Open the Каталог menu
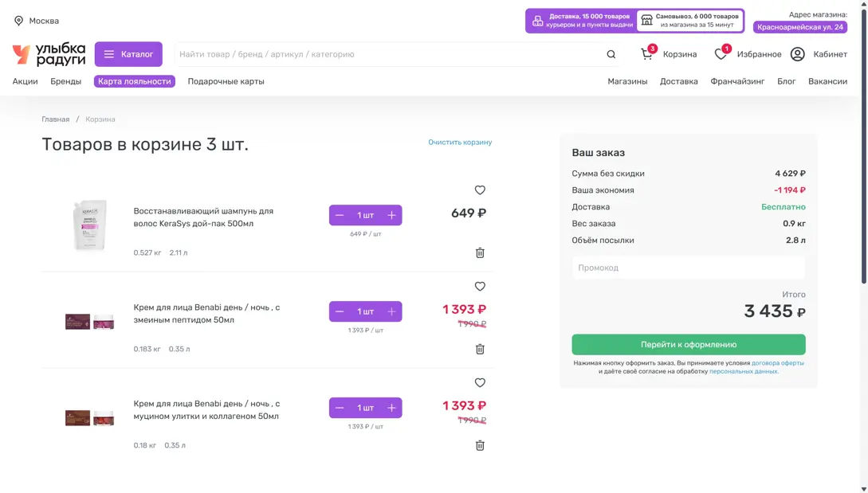 (128, 54)
